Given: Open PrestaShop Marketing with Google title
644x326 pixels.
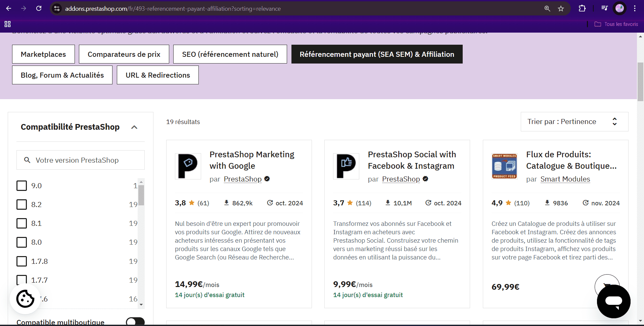Looking at the screenshot, I should point(252,160).
